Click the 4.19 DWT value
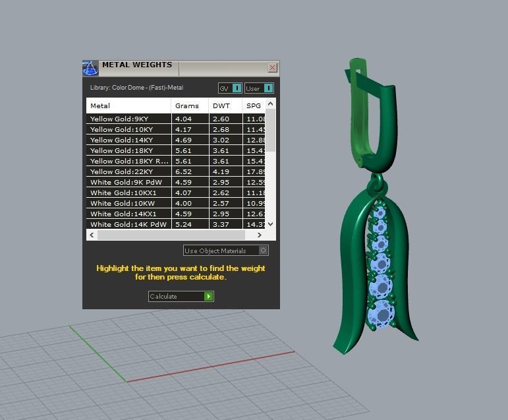The height and width of the screenshot is (420, 508). [221, 171]
